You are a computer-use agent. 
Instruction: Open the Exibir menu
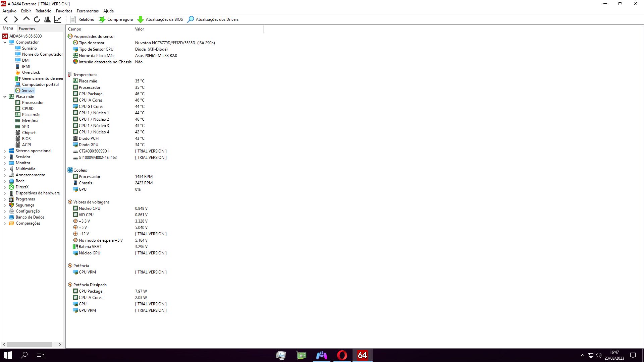pyautogui.click(x=26, y=11)
